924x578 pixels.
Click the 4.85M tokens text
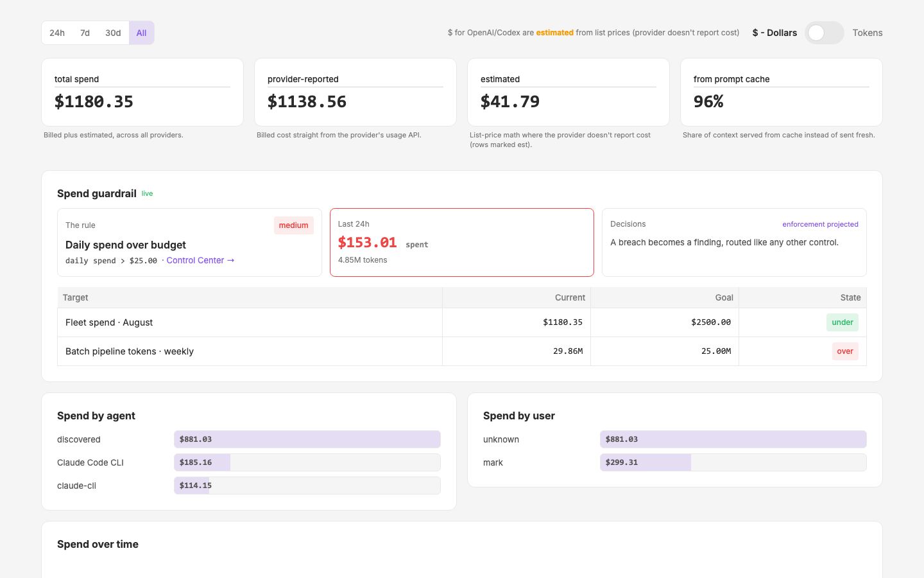coord(363,260)
